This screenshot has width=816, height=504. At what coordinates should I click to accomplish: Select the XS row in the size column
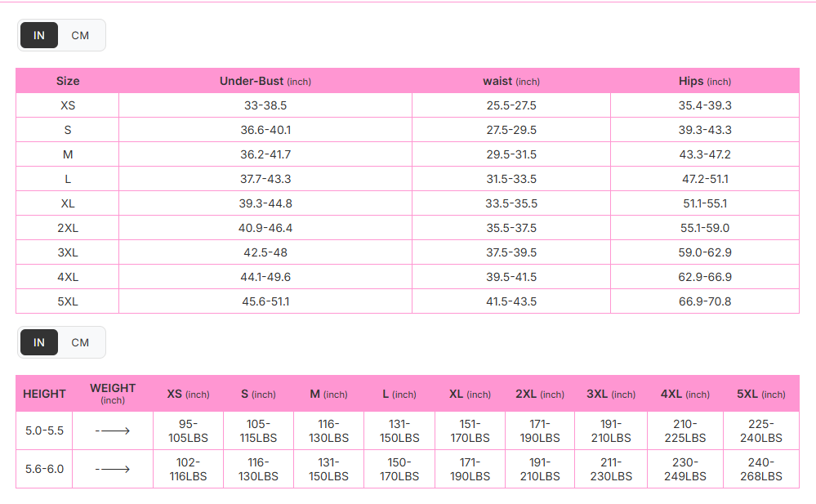coord(68,105)
